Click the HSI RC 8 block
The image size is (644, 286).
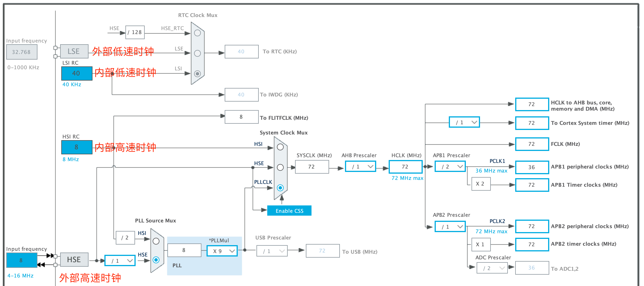[77, 147]
